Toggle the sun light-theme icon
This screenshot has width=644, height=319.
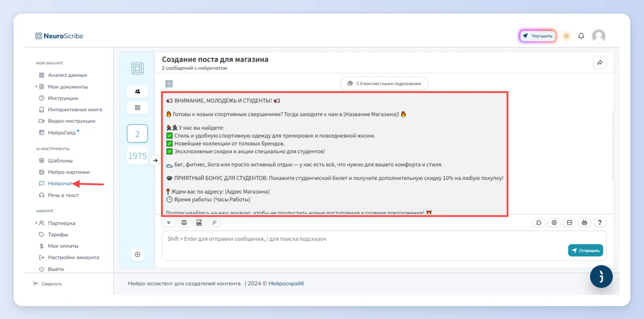[x=566, y=36]
